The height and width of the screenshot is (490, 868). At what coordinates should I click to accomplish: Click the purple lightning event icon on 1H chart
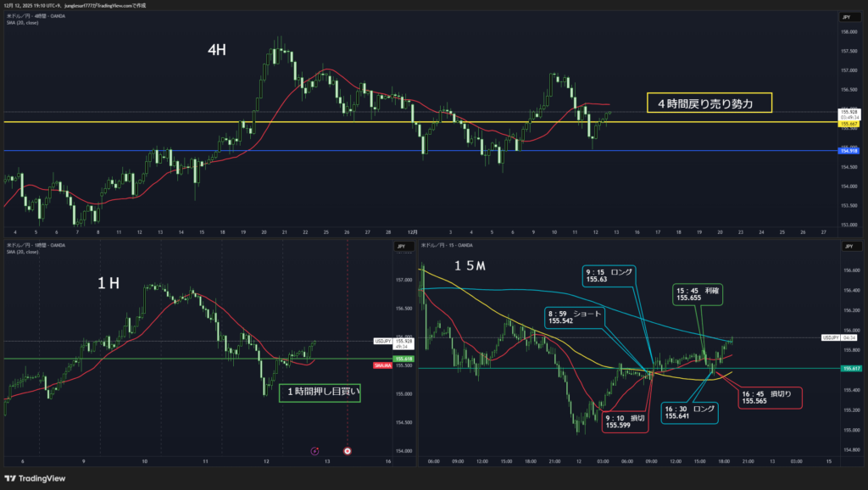314,451
